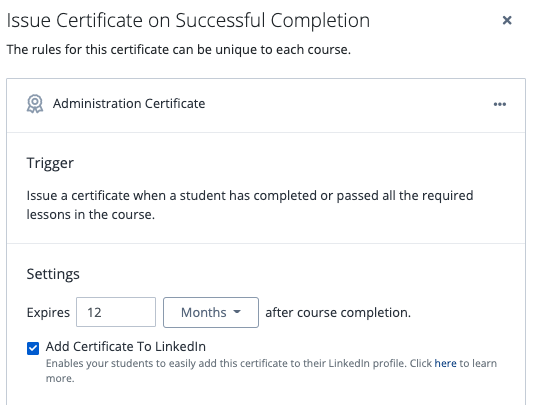Click the word 'more.' ending helper text

tap(60, 379)
